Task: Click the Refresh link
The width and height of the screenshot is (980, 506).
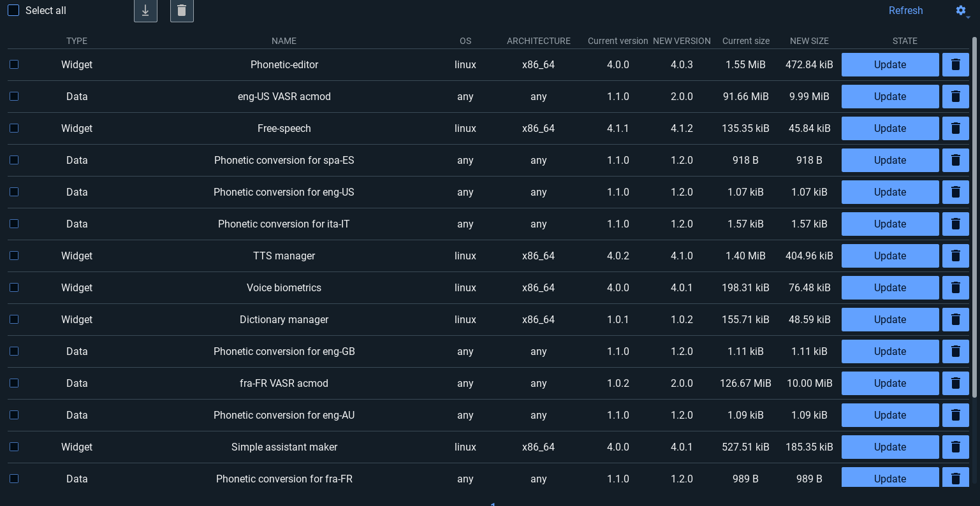Action: [905, 11]
